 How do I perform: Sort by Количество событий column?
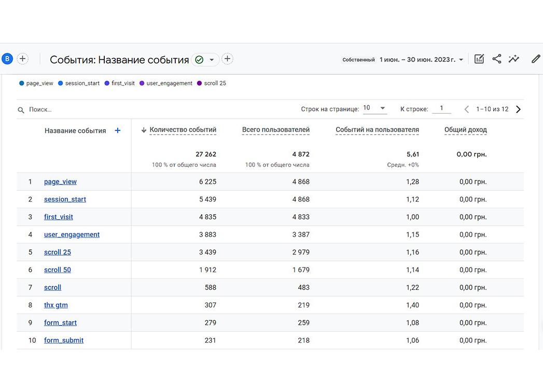click(183, 130)
